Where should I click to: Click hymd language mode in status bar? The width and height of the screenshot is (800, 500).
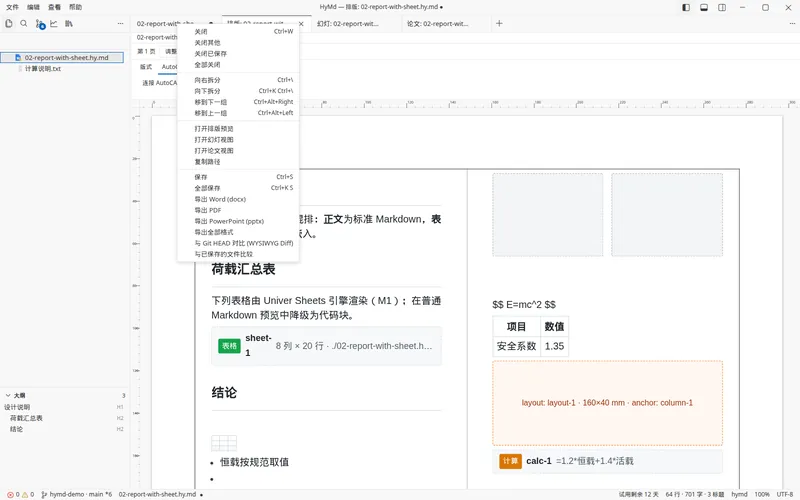739,494
